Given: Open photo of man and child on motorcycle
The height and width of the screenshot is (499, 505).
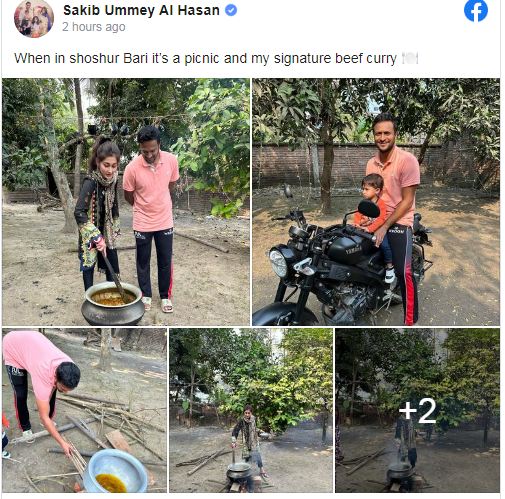Looking at the screenshot, I should [376, 202].
